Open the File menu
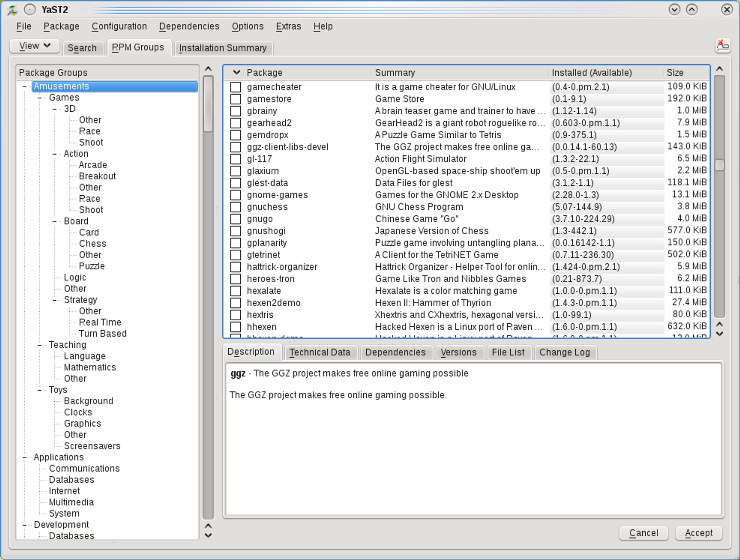Screen dimensions: 740x560 click(x=24, y=27)
